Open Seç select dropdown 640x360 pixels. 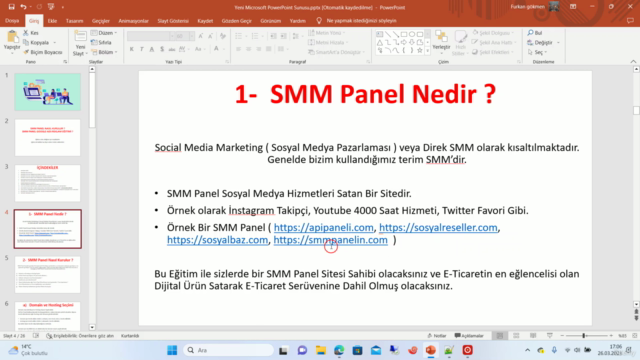[538, 52]
